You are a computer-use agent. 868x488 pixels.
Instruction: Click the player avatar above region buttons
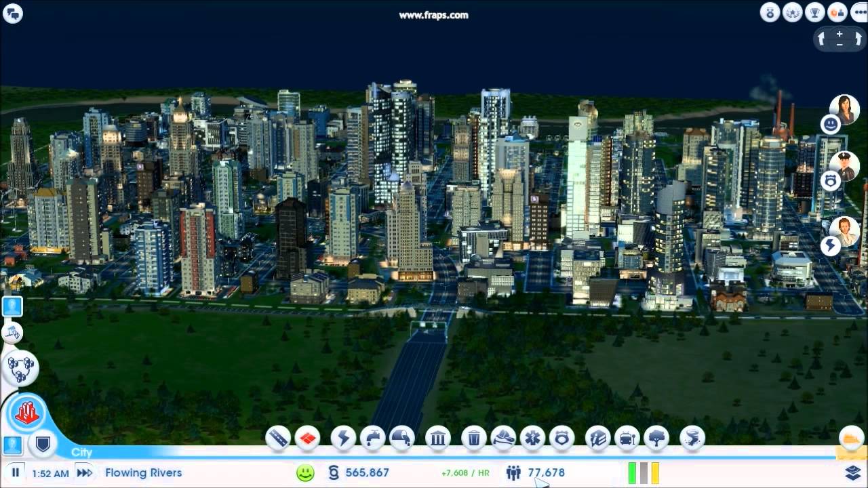tap(12, 306)
